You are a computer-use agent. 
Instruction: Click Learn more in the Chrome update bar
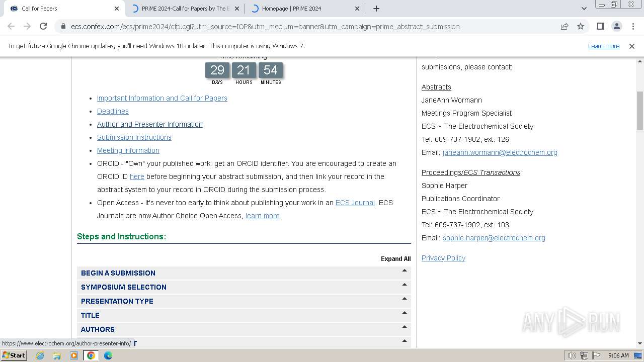[604, 46]
